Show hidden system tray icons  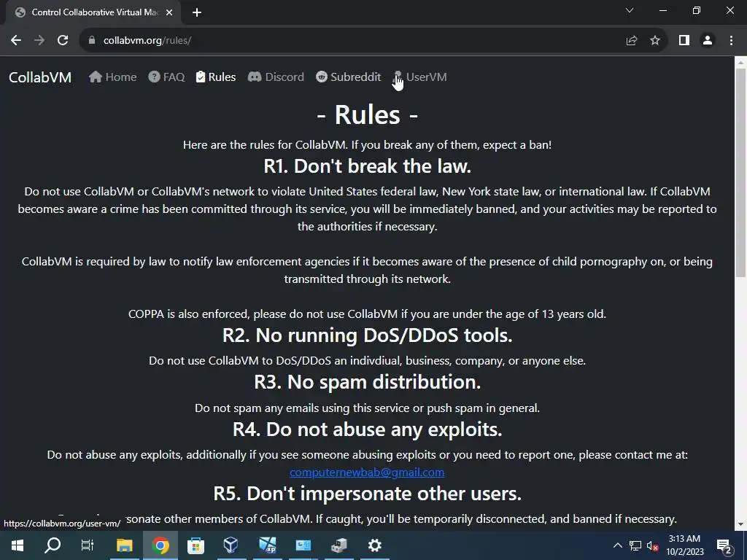(617, 545)
